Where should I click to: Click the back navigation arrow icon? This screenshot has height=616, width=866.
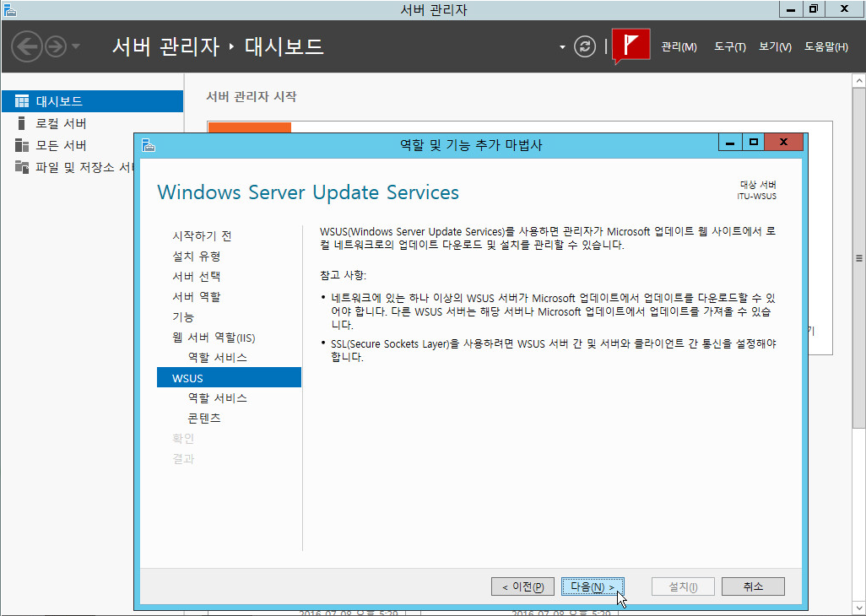pyautogui.click(x=28, y=46)
